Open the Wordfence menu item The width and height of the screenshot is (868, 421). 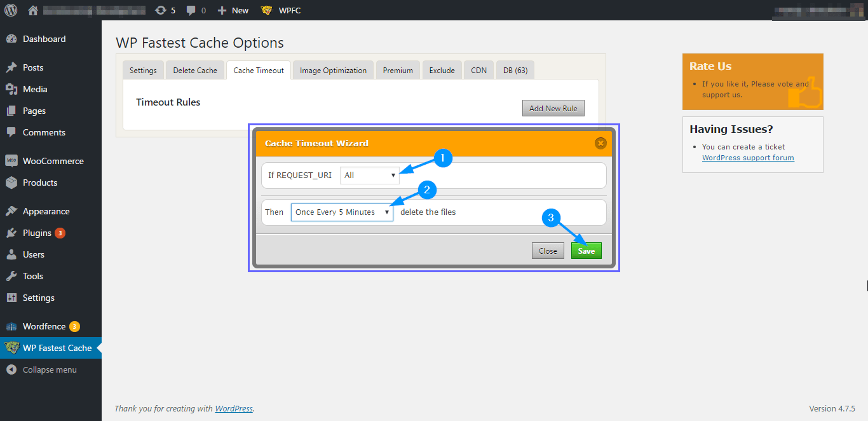(44, 326)
